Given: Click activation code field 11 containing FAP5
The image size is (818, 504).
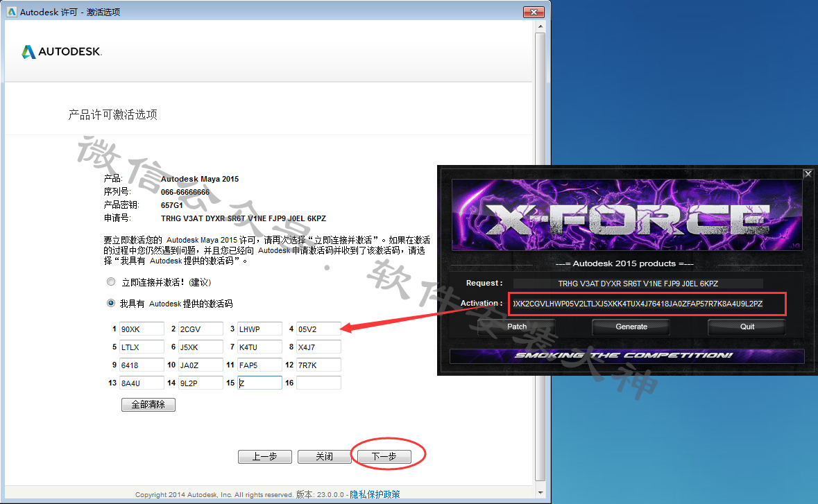Looking at the screenshot, I should (x=259, y=365).
